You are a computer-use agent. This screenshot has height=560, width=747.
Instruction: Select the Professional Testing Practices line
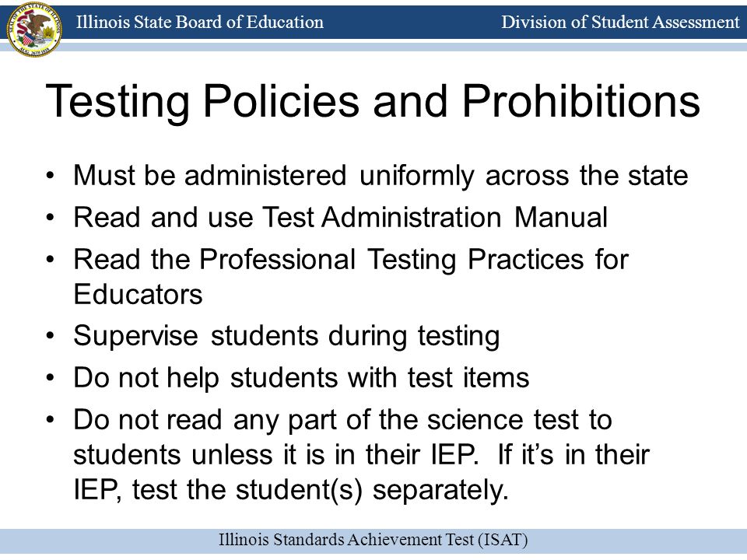[x=351, y=260]
